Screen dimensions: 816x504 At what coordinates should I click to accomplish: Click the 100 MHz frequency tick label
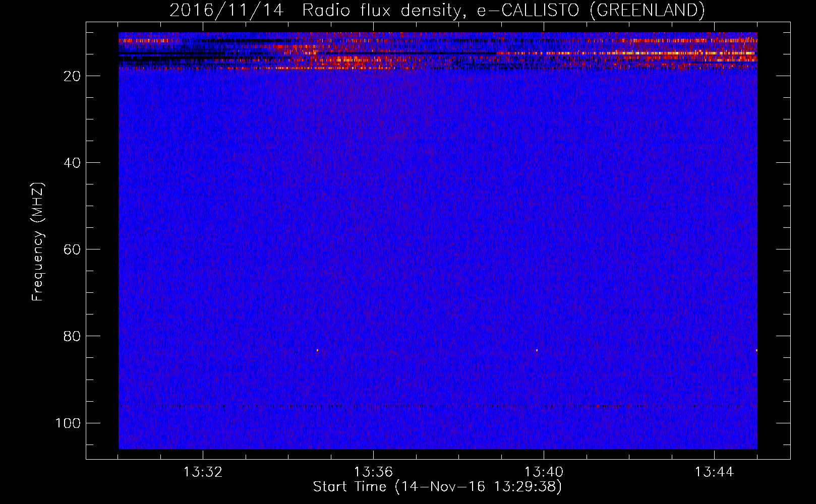[68, 423]
